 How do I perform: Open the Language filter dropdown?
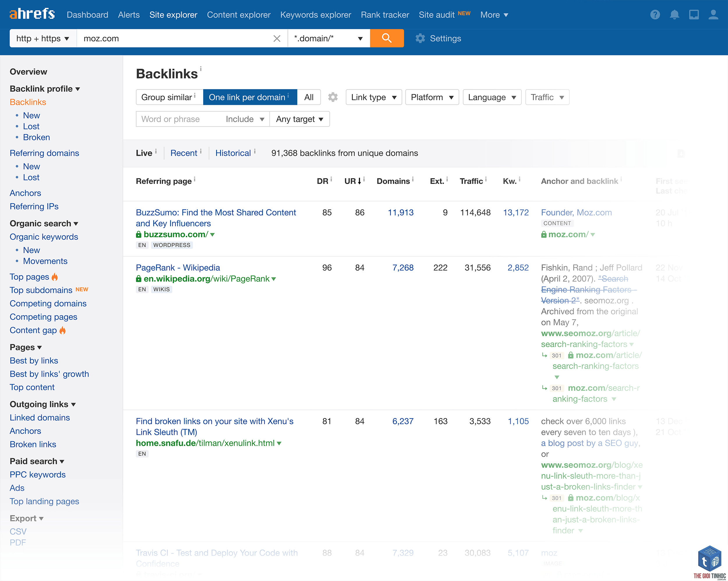tap(492, 97)
